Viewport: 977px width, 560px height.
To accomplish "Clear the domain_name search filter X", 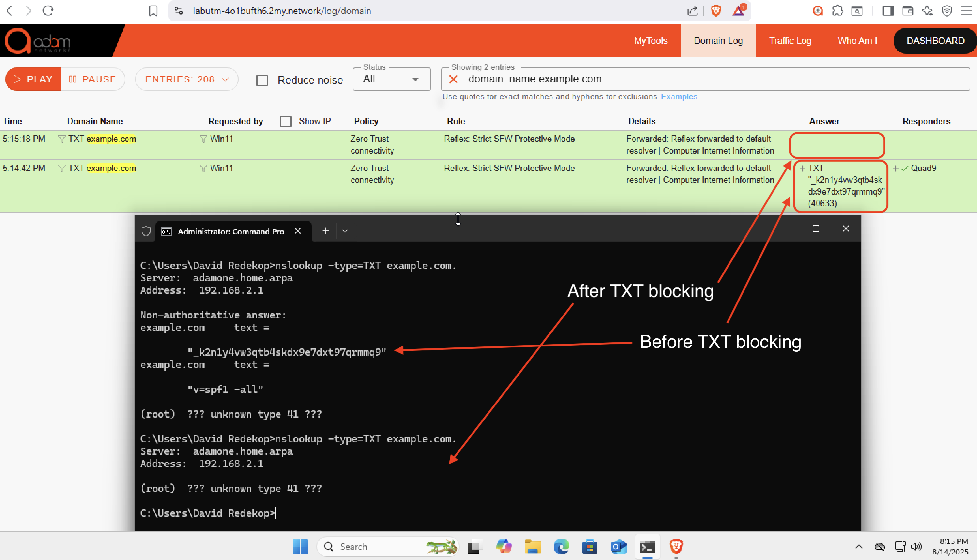I will click(453, 79).
